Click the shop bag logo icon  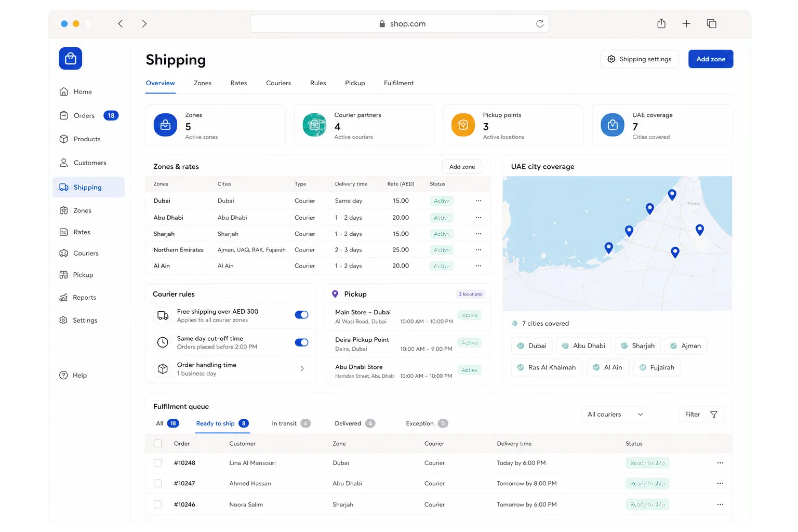71,59
